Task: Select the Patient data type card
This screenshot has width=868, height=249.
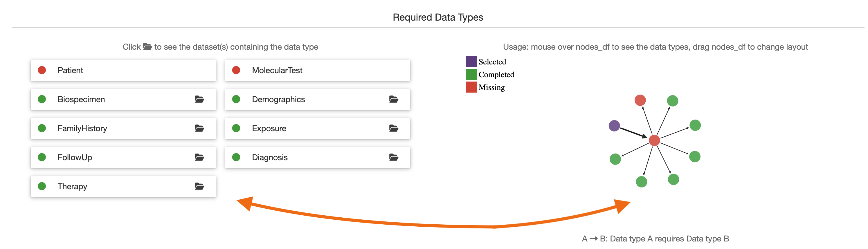Action: click(x=123, y=70)
